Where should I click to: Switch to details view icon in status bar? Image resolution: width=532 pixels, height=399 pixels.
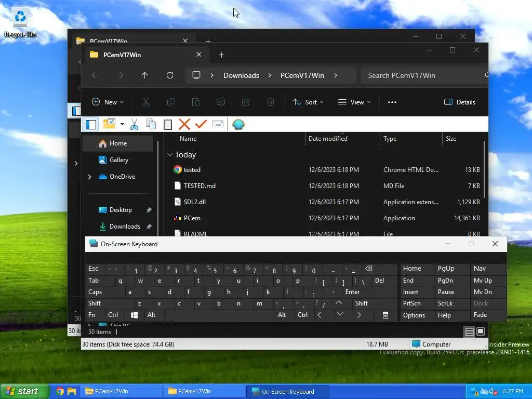[x=469, y=331]
